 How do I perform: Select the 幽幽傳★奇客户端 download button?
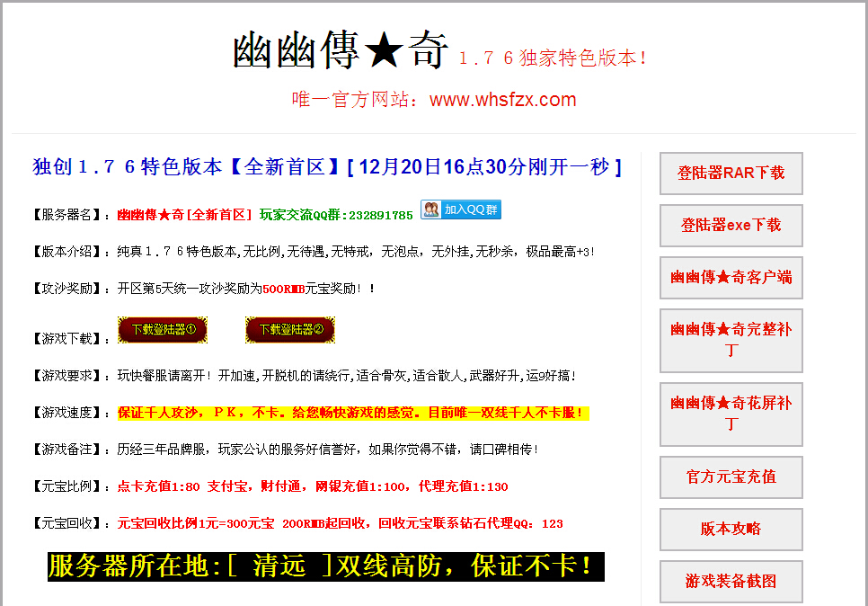click(x=731, y=278)
